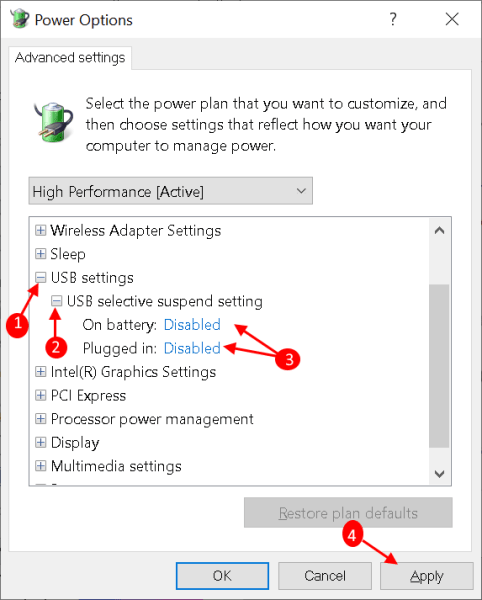
Task: Click the settings list scroll down arrow
Action: click(440, 474)
